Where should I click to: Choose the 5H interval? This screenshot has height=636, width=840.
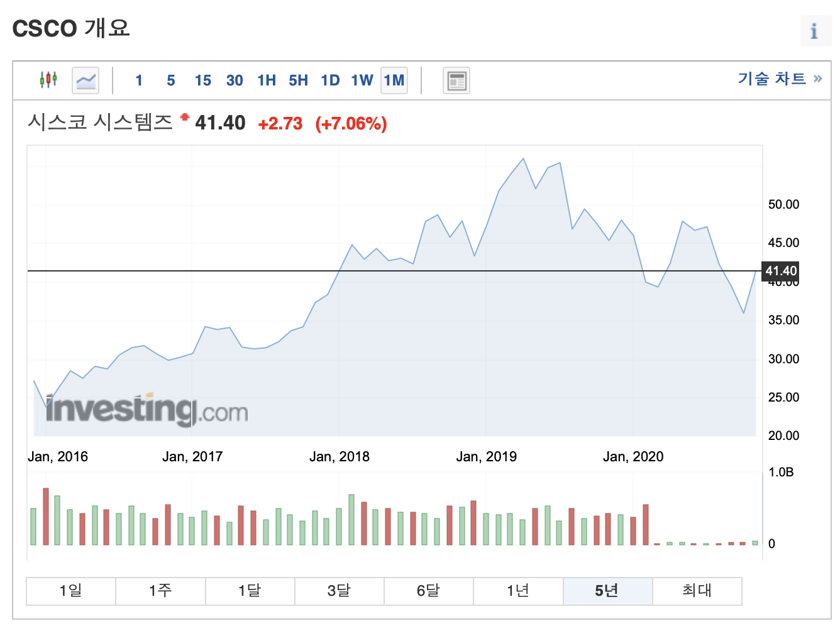click(299, 80)
